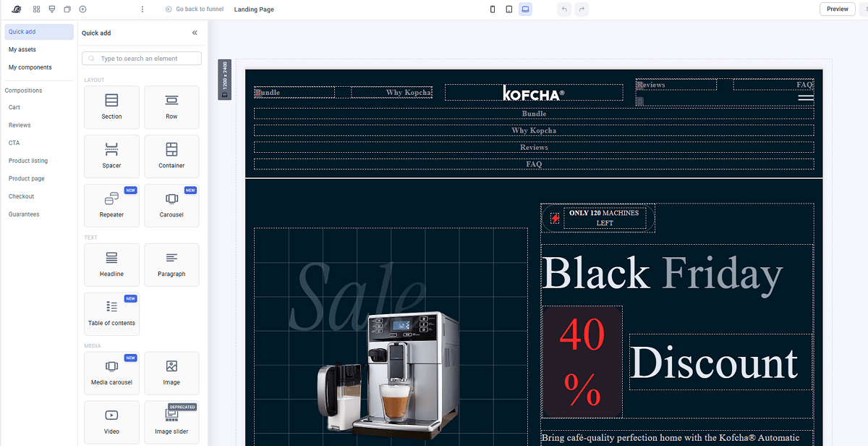Open the Reviews compositions

click(20, 125)
